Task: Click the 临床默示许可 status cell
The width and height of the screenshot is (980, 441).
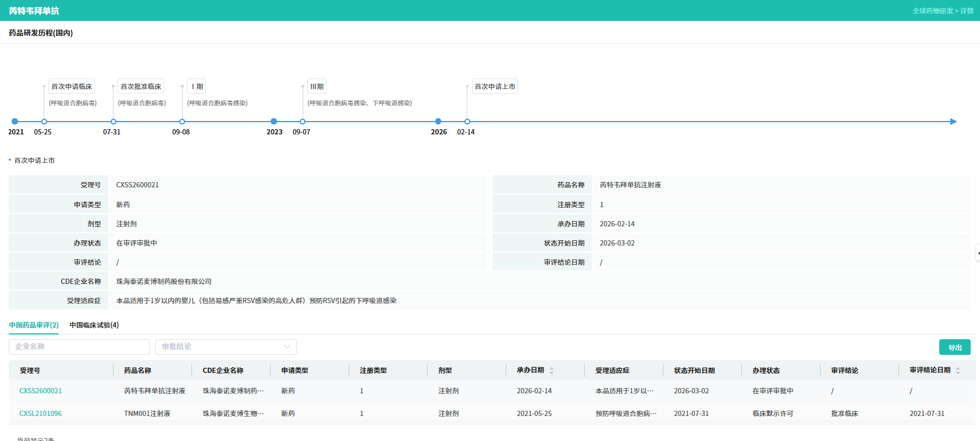Action: (773, 414)
